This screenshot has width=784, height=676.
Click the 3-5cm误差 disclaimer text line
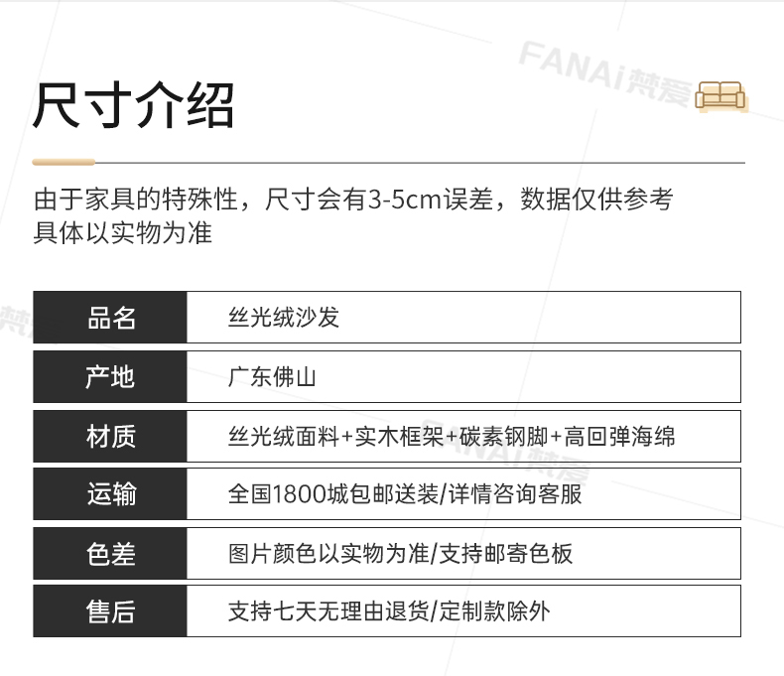click(352, 200)
